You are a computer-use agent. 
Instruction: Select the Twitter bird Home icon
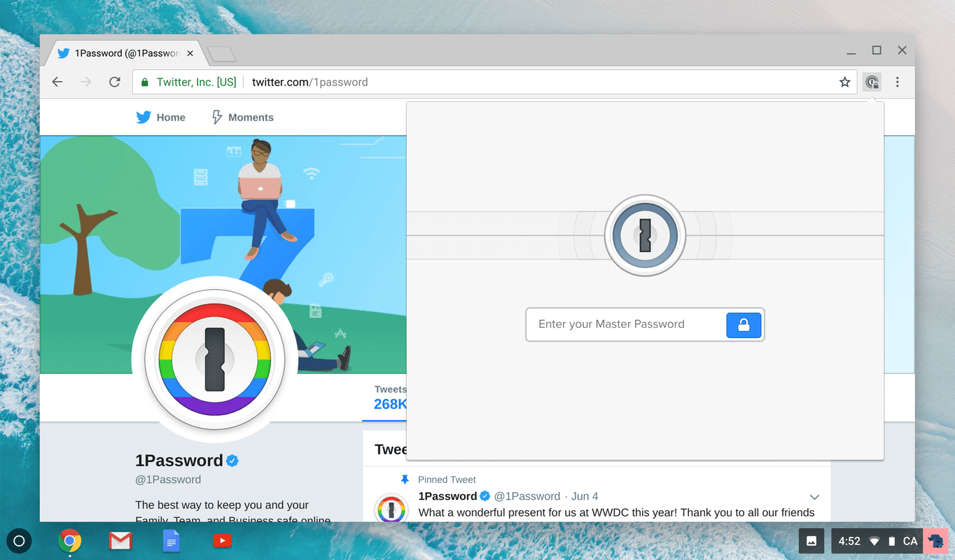pyautogui.click(x=143, y=116)
